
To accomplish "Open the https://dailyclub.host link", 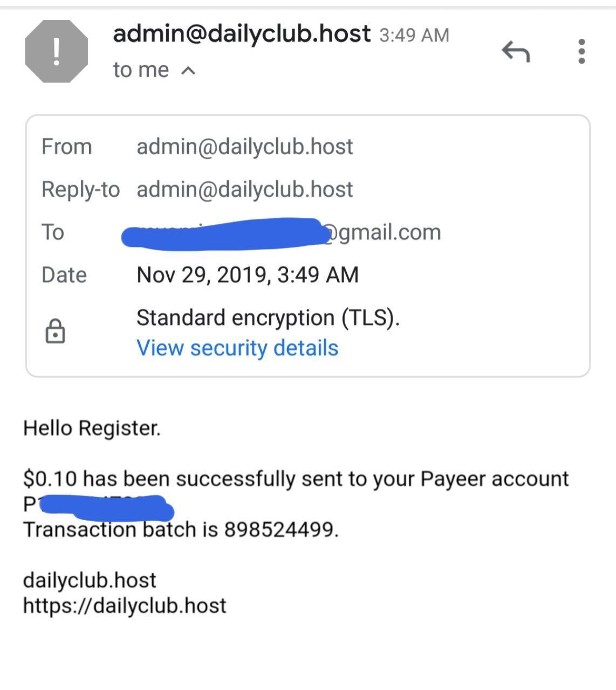I will (x=125, y=605).
